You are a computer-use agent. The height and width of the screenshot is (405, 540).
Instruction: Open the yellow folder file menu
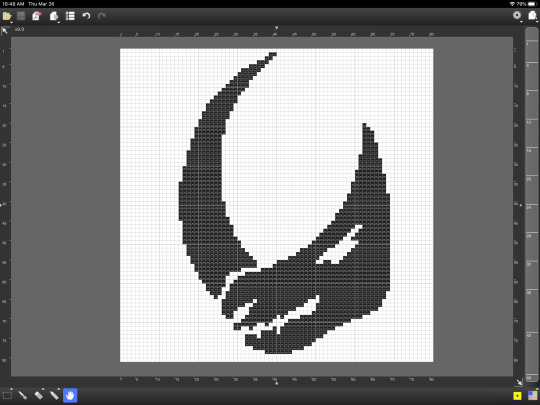point(7,16)
